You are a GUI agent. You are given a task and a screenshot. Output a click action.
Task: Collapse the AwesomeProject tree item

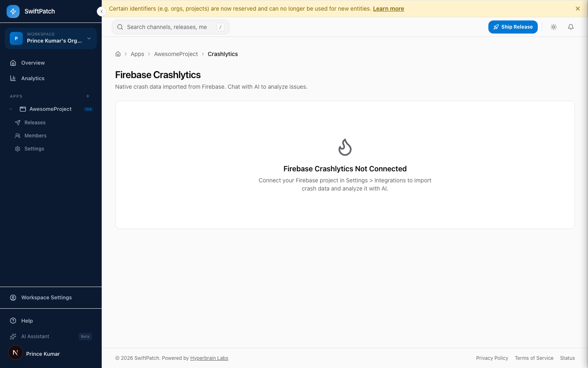[11, 109]
